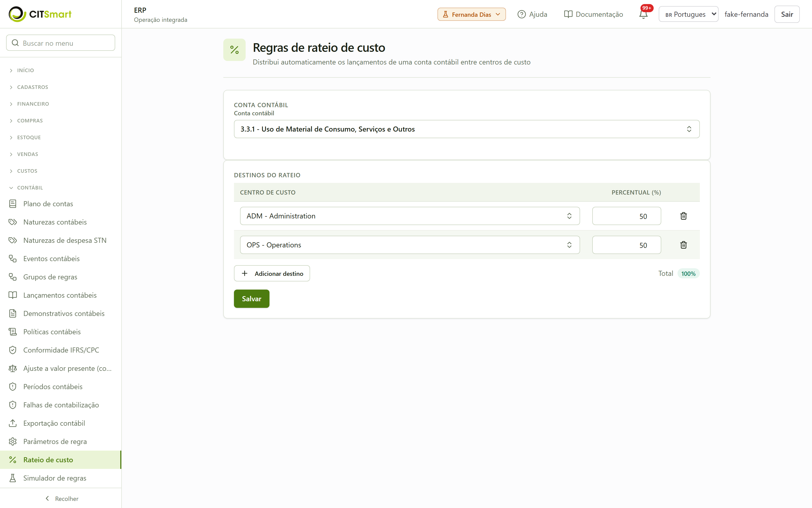Open Documentação book icon link
812x508 pixels.
coord(568,14)
